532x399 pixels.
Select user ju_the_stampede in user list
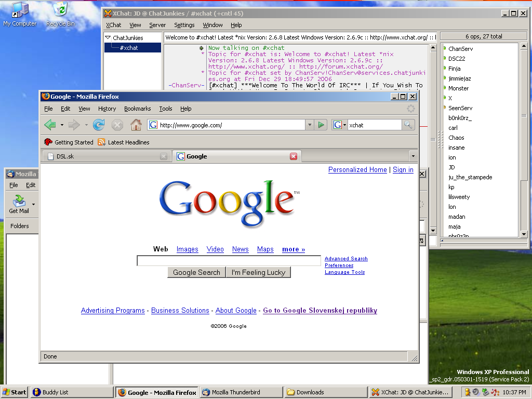coord(470,177)
